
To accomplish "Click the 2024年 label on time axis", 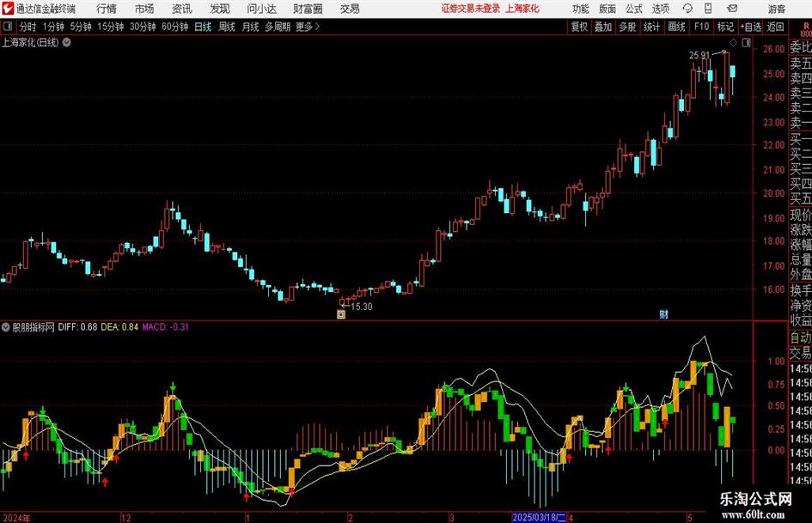I will (x=16, y=517).
